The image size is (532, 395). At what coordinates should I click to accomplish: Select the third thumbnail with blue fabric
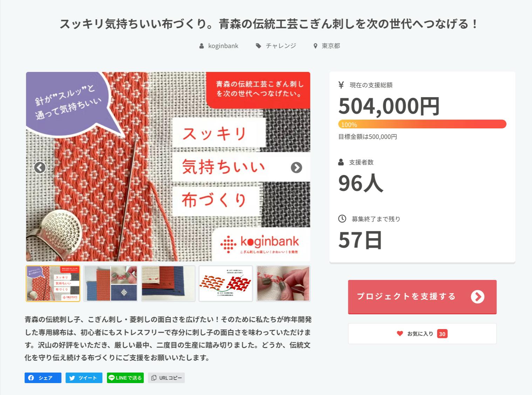pos(168,283)
